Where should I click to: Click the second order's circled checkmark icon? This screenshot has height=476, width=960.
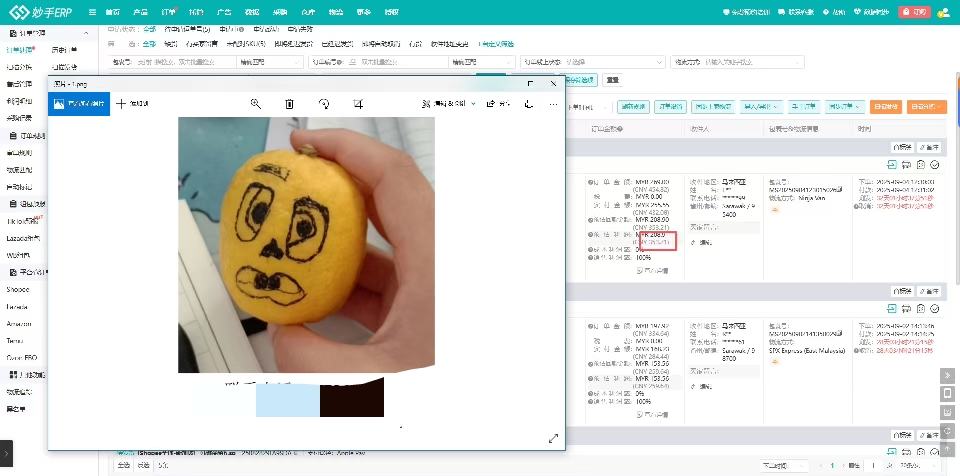[x=935, y=308]
